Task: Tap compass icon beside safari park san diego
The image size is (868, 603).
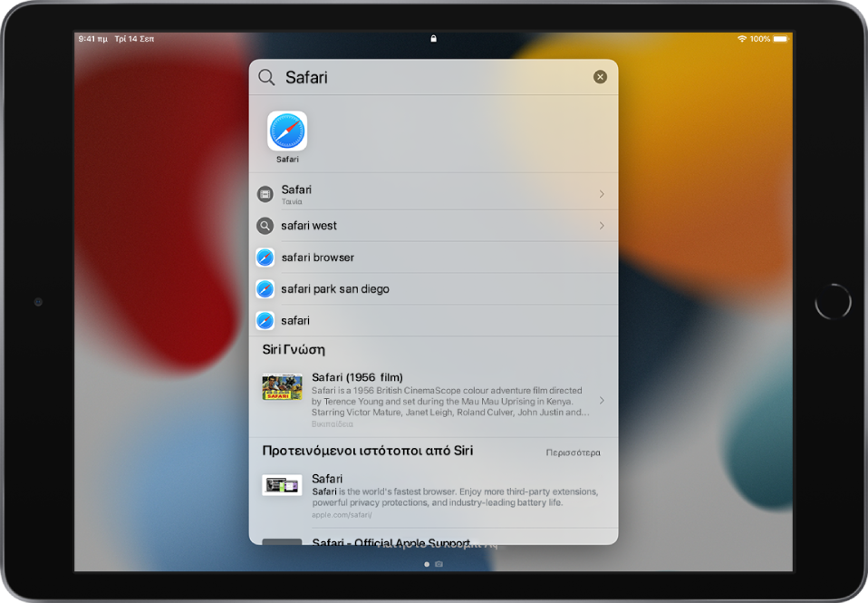Action: point(265,288)
